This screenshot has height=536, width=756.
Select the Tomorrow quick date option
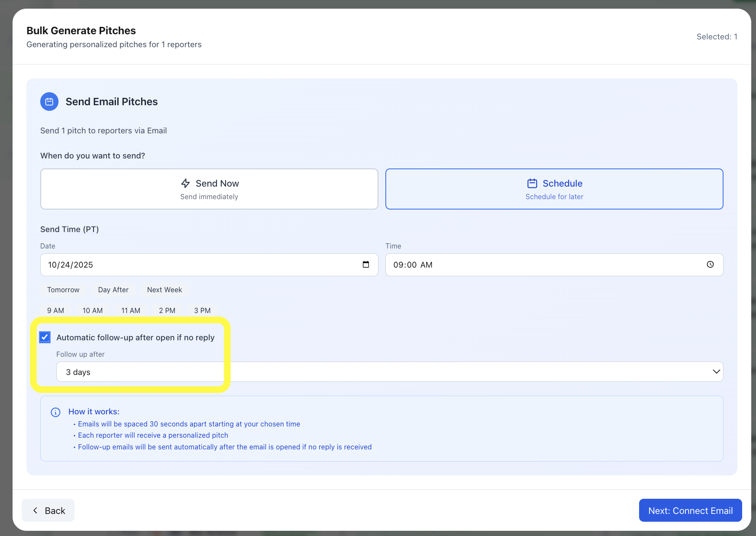coord(63,290)
